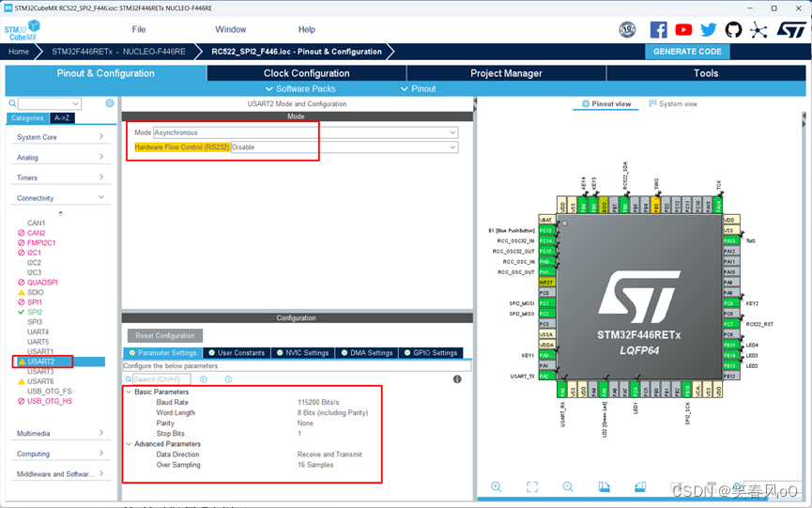This screenshot has height=508, width=812.
Task: Expand the Analog category
Action: click(x=61, y=157)
